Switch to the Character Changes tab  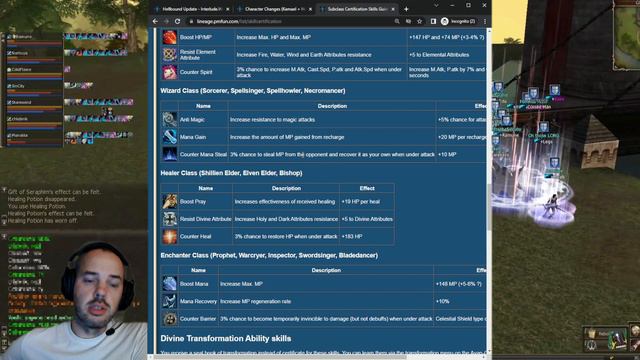click(x=274, y=9)
